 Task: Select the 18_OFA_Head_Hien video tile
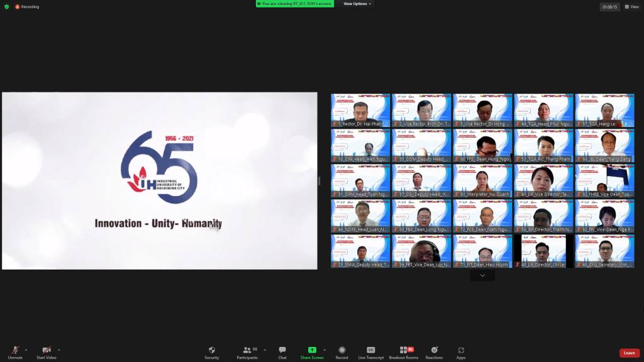click(360, 146)
